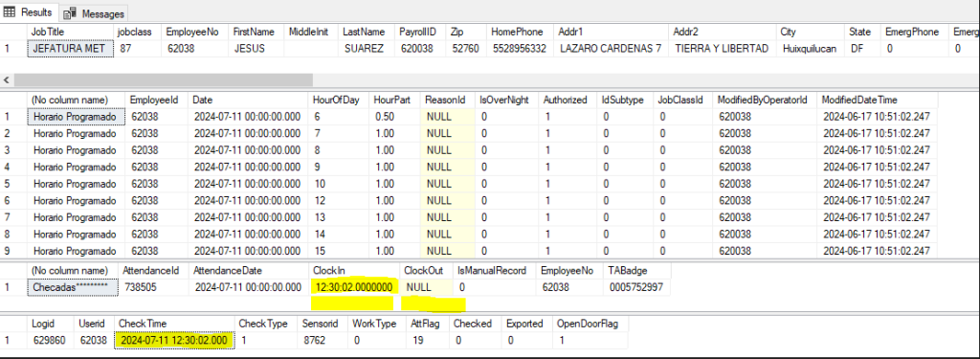Select the Addr1 column header
Image resolution: width=980 pixels, height=359 pixels.
(x=612, y=32)
